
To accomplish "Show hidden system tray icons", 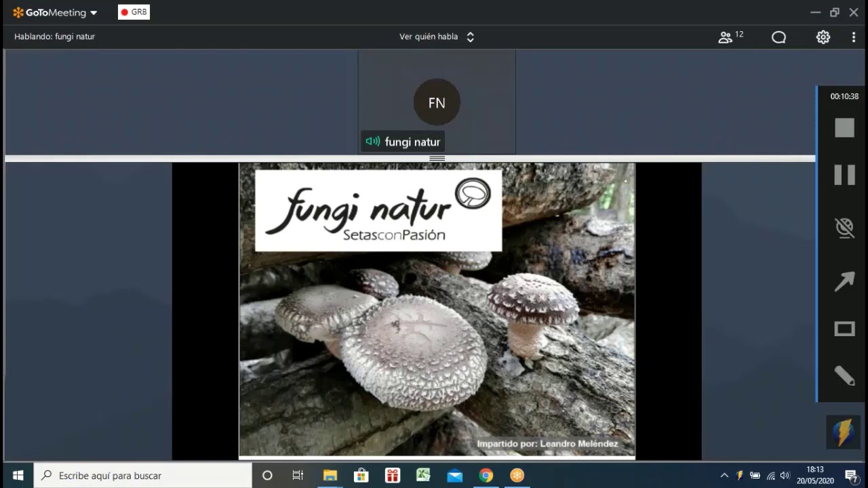I will [x=724, y=475].
